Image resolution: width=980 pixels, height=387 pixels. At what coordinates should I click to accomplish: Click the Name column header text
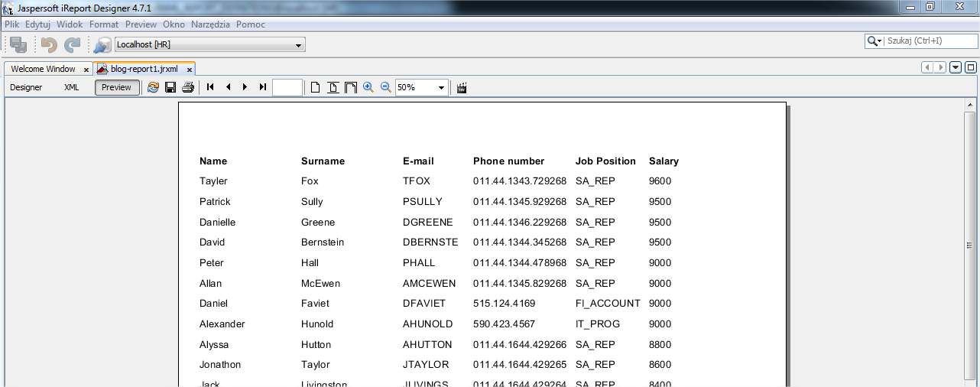tap(213, 161)
